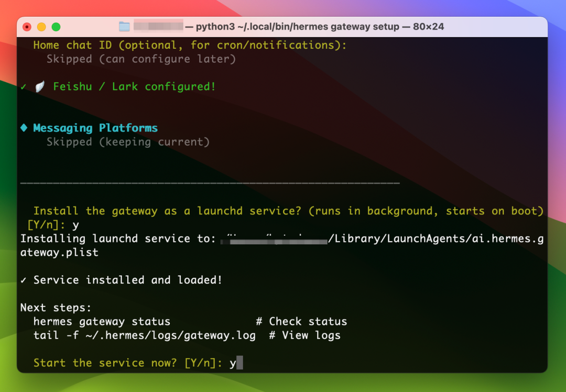
Task: Click the red close window button
Action: click(27, 27)
